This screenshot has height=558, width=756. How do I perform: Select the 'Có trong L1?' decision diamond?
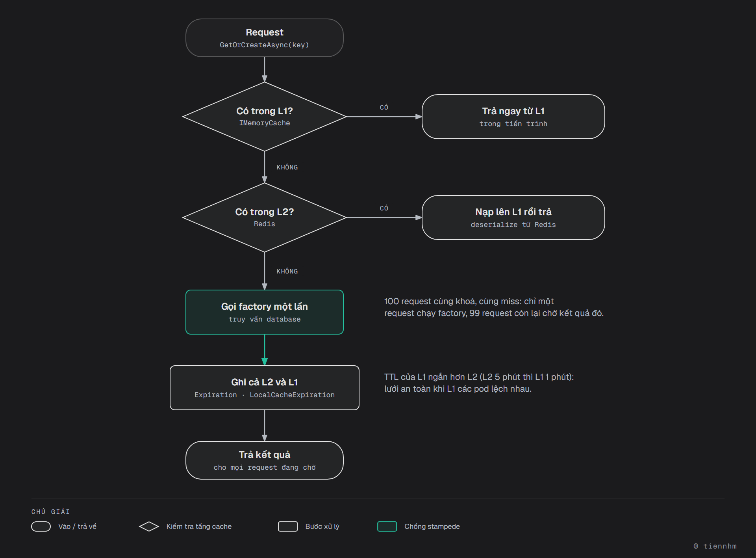(264, 117)
